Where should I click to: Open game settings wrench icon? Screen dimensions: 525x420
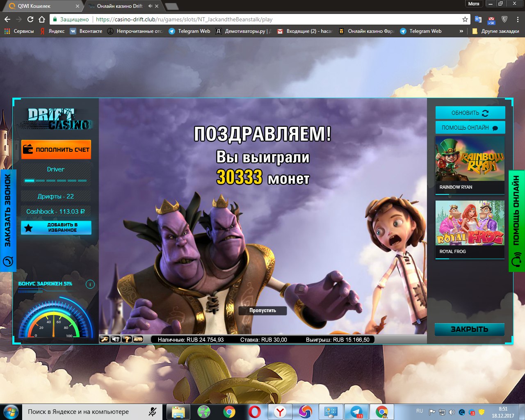pos(105,339)
